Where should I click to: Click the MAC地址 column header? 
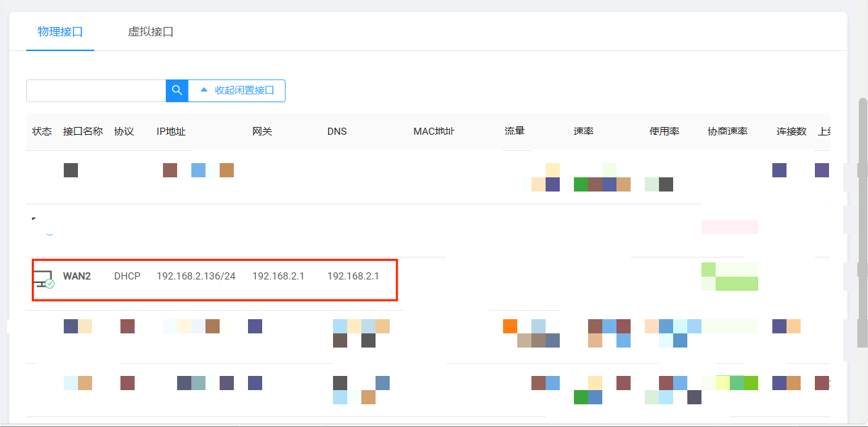tap(434, 131)
